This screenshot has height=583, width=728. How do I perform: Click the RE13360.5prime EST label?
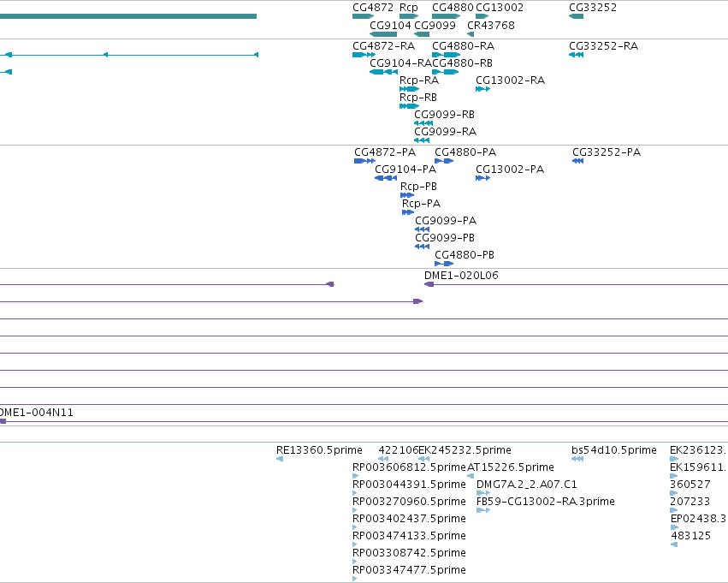pyautogui.click(x=319, y=450)
